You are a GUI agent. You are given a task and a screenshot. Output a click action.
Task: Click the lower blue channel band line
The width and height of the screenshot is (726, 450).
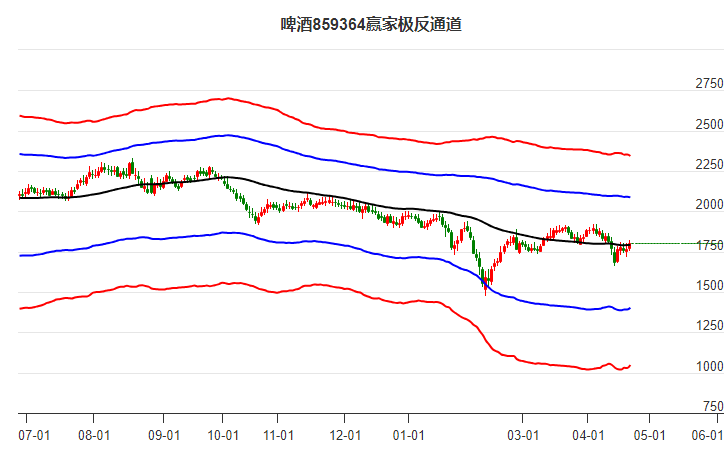point(324,241)
